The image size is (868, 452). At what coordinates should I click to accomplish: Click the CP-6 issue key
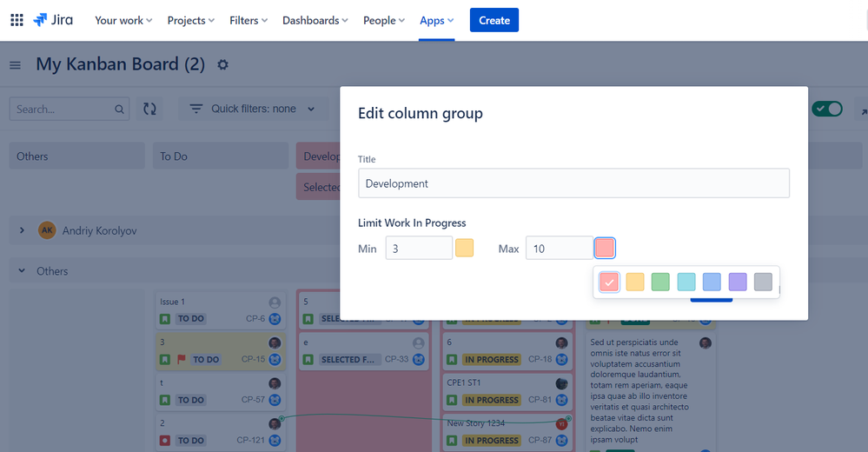(255, 318)
